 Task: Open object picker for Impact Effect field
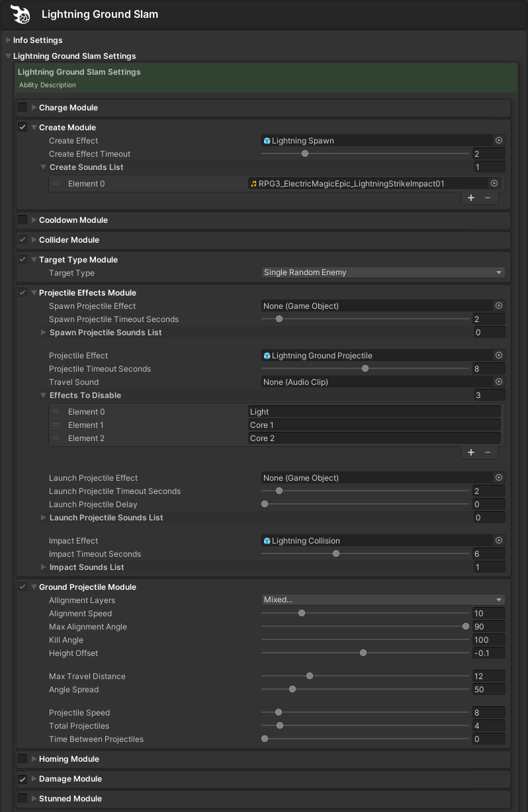tap(499, 541)
